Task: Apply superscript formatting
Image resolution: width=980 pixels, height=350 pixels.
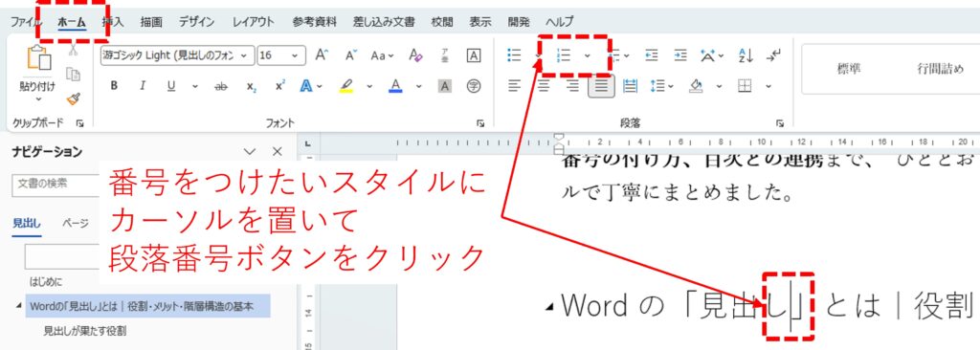Action: [x=280, y=86]
